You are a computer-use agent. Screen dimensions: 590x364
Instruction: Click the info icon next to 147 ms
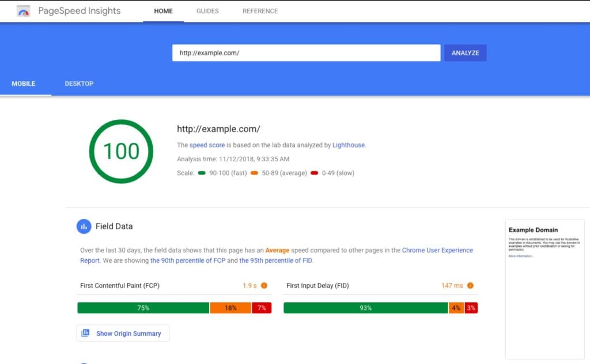click(470, 286)
